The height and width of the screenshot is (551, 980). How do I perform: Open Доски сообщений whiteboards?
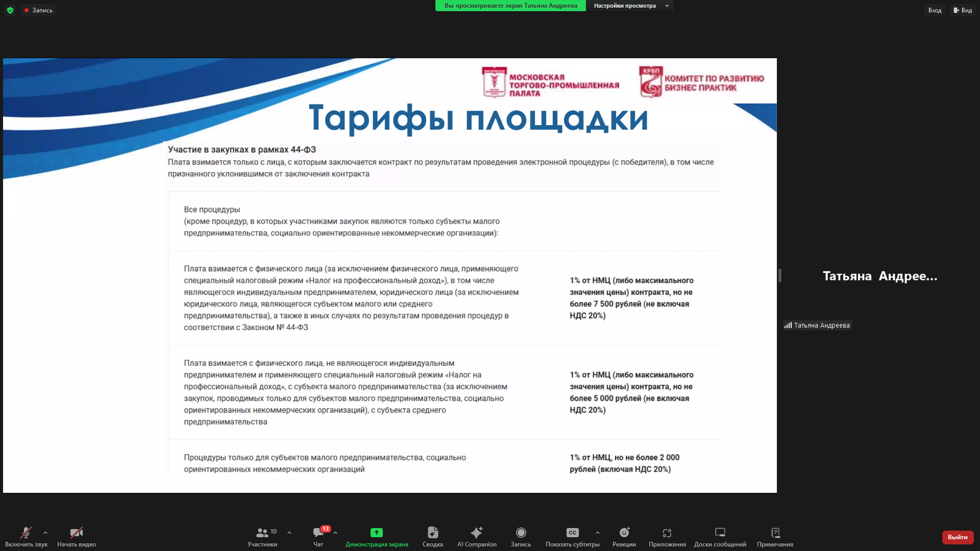click(x=720, y=536)
